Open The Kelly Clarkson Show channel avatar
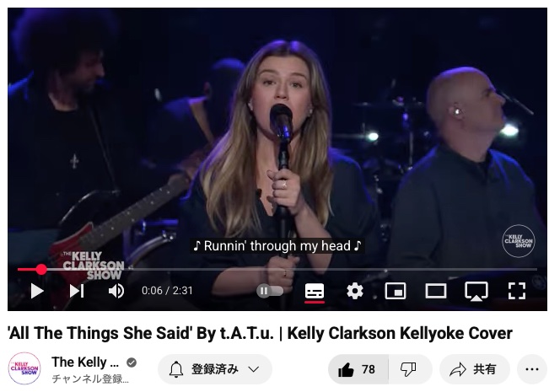Viewport: 549px width, 392px height. 24,368
